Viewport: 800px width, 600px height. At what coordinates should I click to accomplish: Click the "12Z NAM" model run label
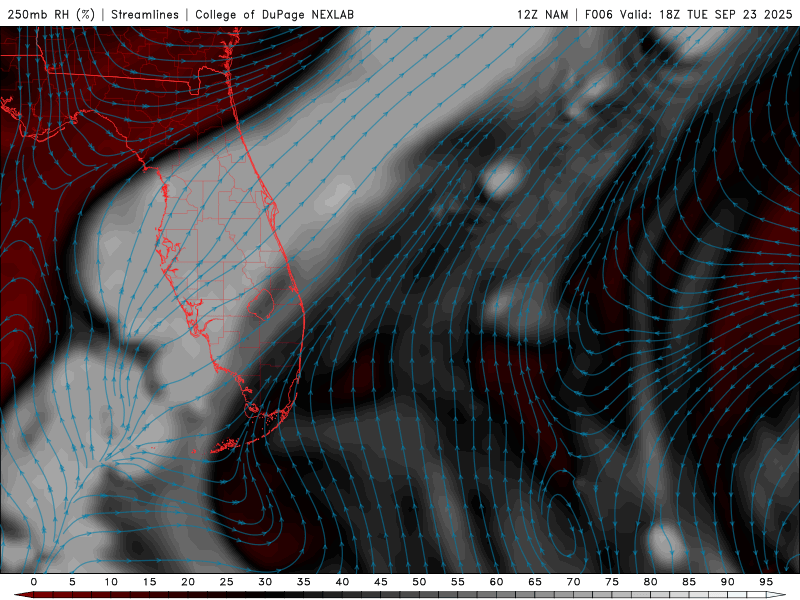coord(543,14)
